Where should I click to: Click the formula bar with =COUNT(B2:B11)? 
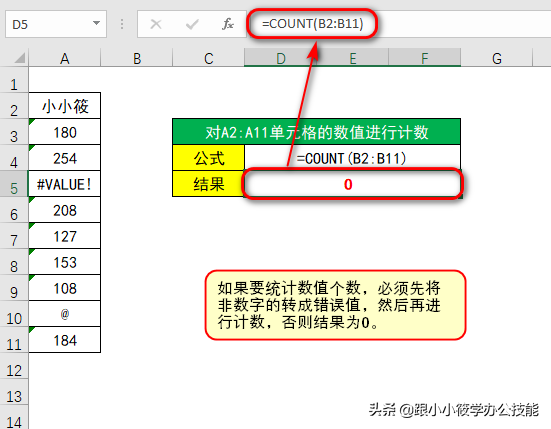tap(399, 24)
